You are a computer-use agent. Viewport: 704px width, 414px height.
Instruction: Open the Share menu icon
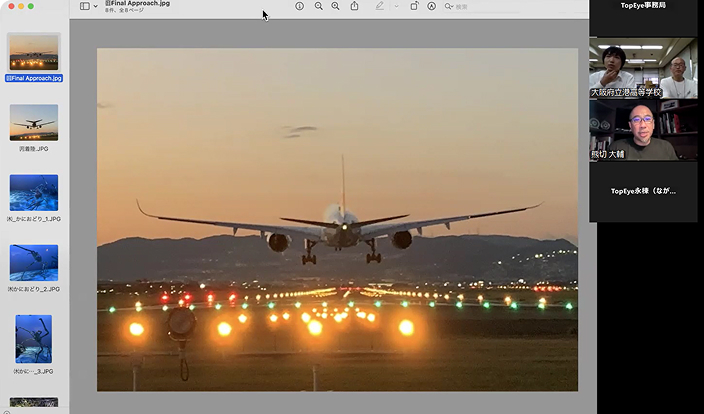point(354,6)
